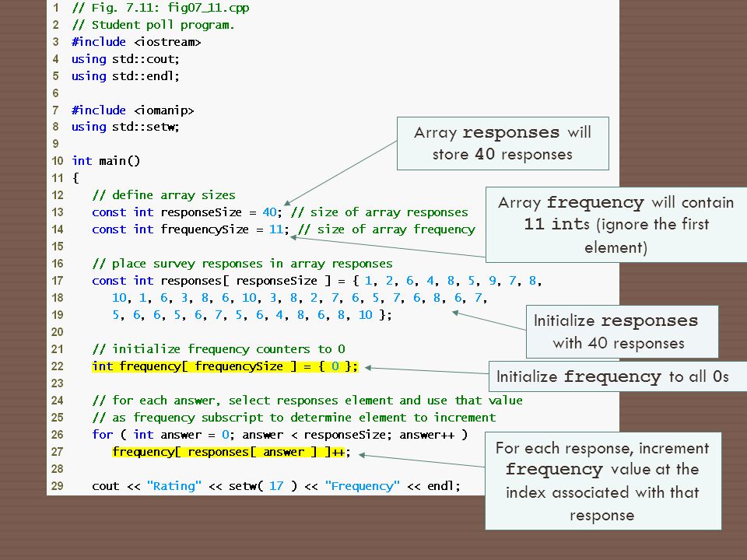This screenshot has height=560, width=747.
Task: Click line number 22 in the gutter
Action: 58,366
